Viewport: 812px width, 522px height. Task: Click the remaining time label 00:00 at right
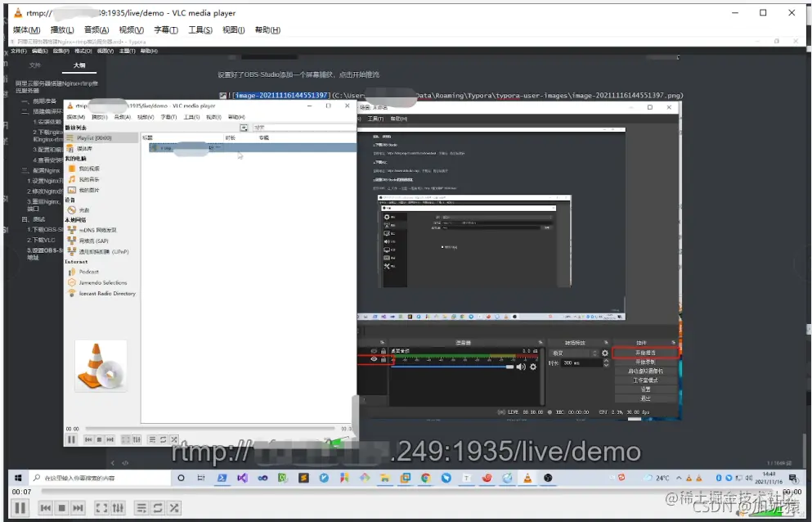pyautogui.click(x=792, y=492)
